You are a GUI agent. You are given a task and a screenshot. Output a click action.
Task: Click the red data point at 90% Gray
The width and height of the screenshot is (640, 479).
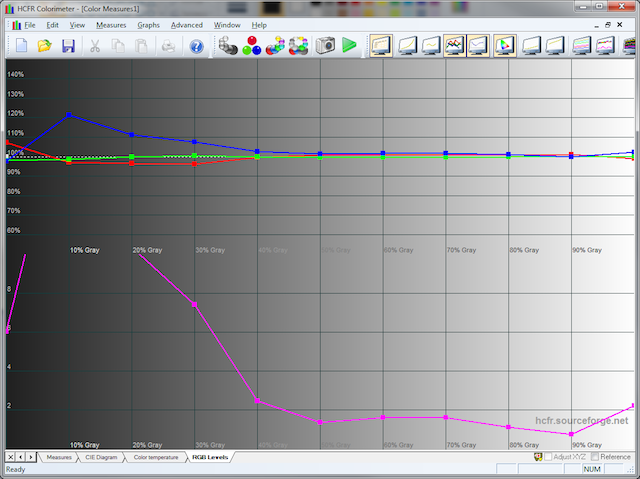coord(571,155)
